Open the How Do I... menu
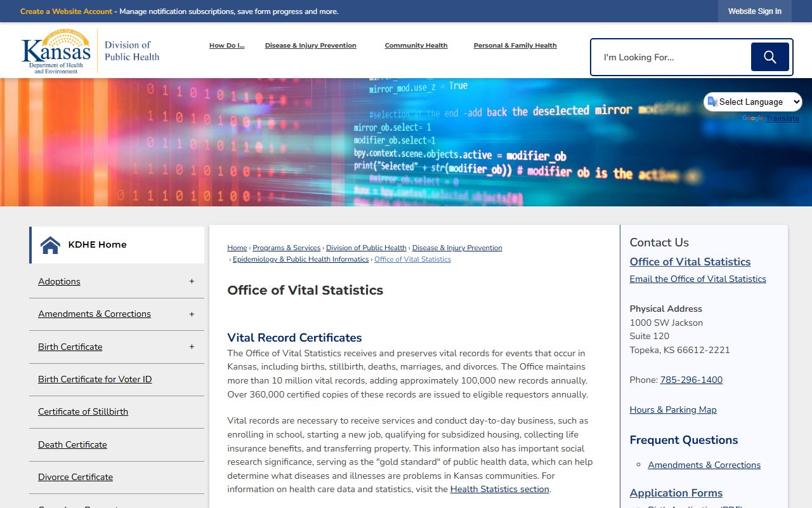812x508 pixels. tap(226, 46)
